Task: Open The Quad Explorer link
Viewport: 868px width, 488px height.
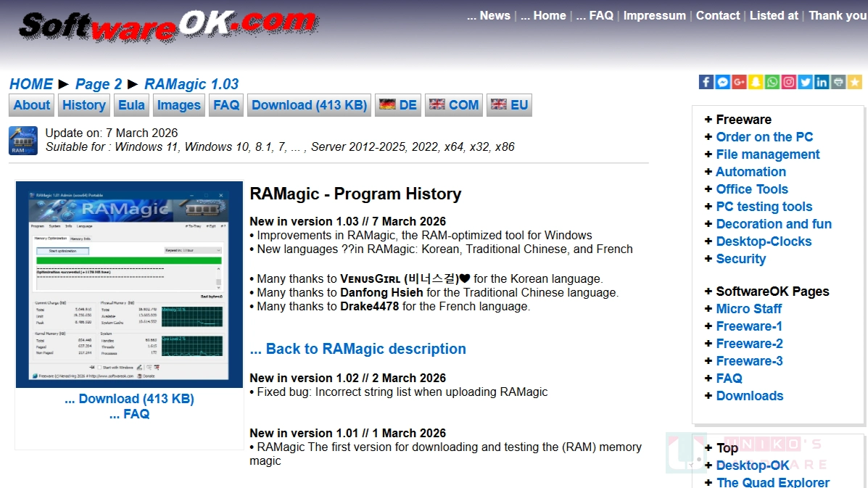Action: click(x=773, y=482)
